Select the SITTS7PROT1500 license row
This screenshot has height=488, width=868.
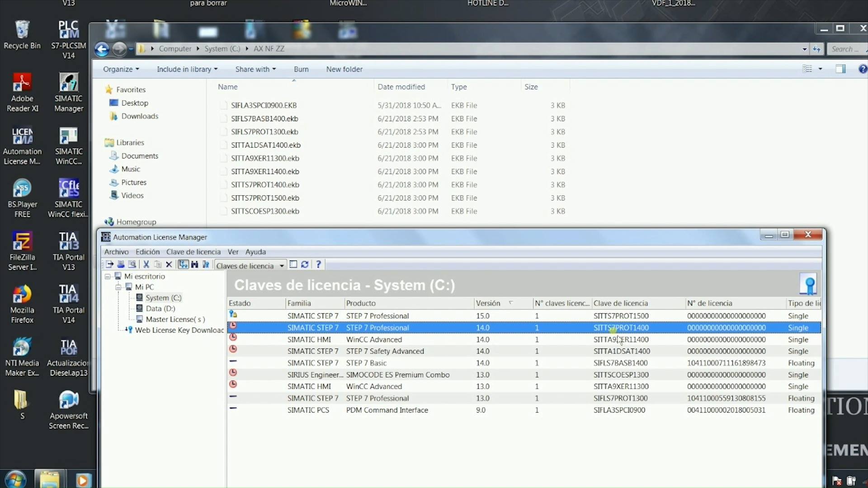pos(524,316)
